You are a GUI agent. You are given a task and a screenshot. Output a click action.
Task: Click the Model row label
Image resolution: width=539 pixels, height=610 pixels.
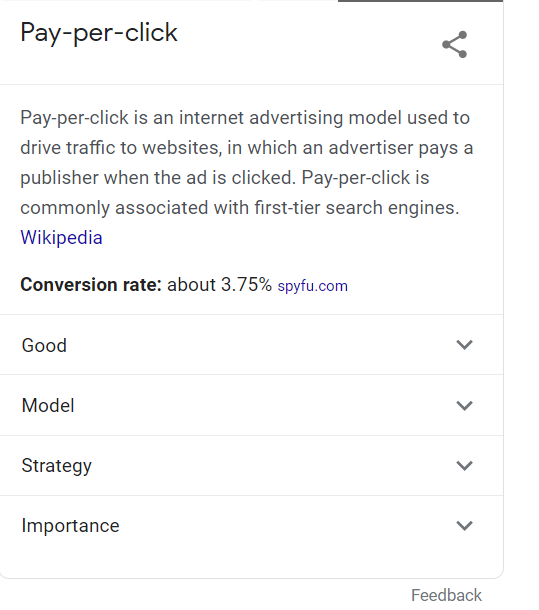pos(48,405)
